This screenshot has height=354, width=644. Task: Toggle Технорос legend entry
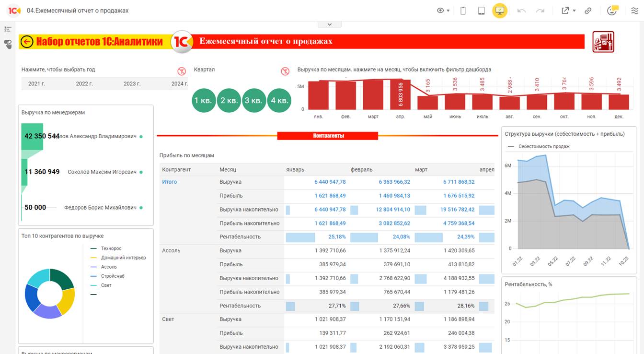[x=106, y=248]
